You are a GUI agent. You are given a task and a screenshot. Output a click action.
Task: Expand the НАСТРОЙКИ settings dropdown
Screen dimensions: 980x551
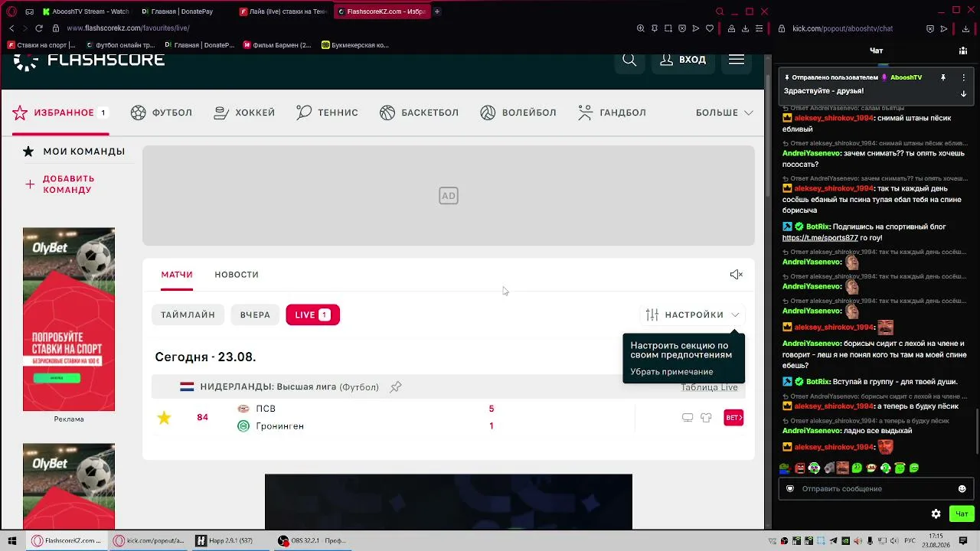(x=693, y=315)
